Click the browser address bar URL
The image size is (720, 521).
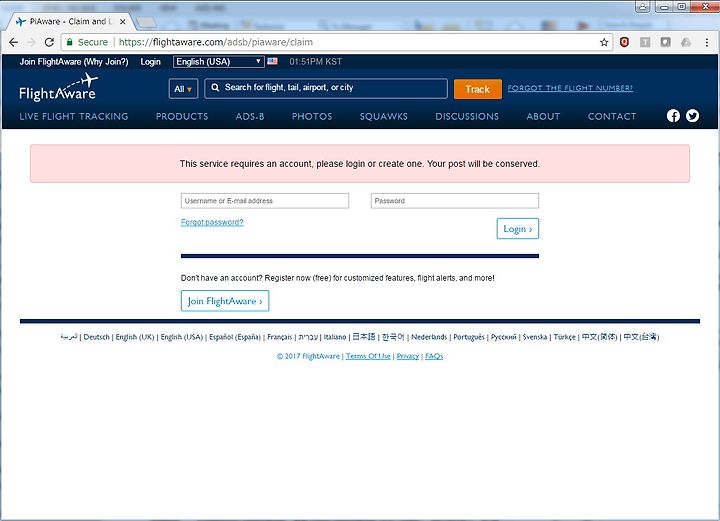(216, 42)
